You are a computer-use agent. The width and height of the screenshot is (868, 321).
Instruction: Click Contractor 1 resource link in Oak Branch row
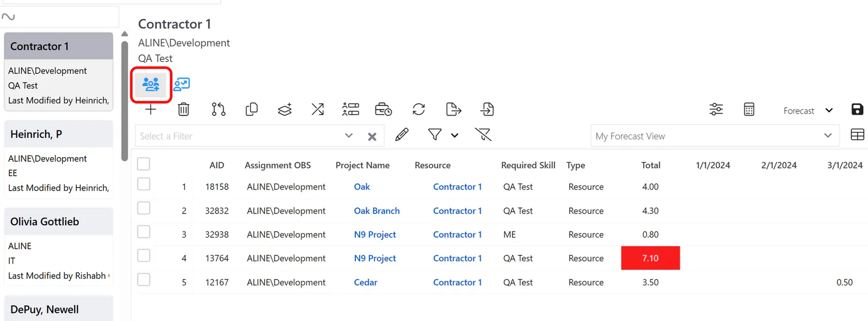[x=457, y=211]
